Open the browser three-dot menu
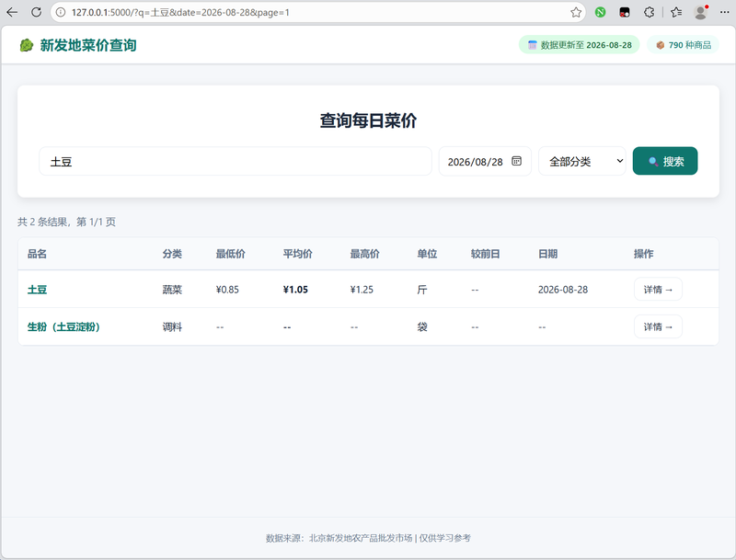736x560 pixels. coord(724,12)
